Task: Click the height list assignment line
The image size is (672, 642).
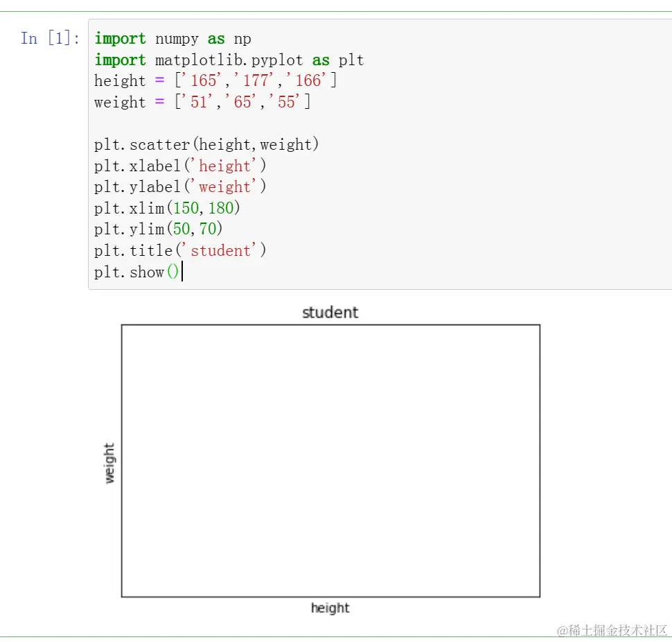Action: click(x=215, y=80)
